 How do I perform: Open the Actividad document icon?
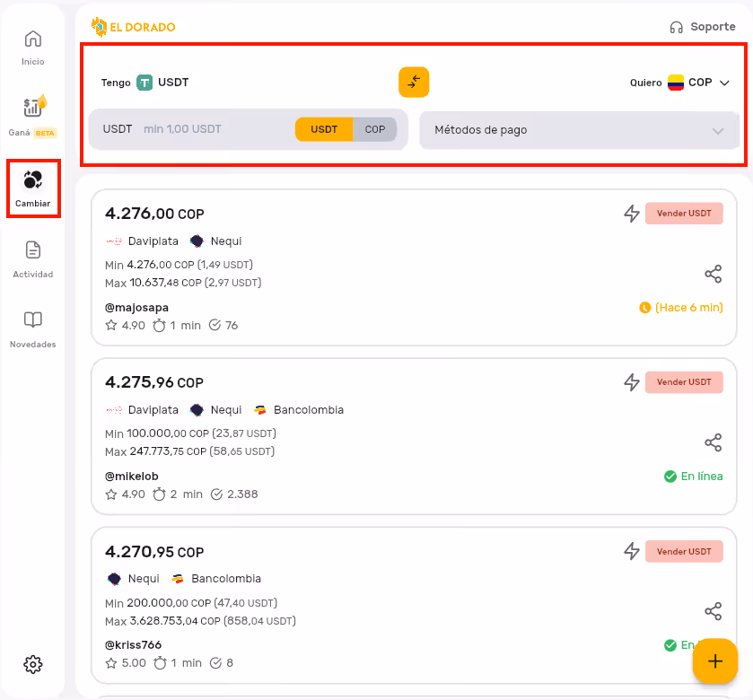[33, 250]
